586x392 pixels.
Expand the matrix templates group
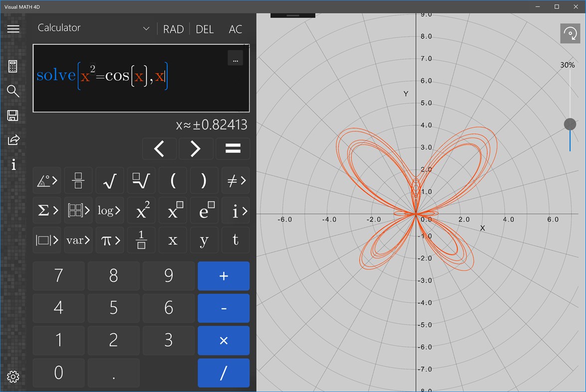pos(78,211)
